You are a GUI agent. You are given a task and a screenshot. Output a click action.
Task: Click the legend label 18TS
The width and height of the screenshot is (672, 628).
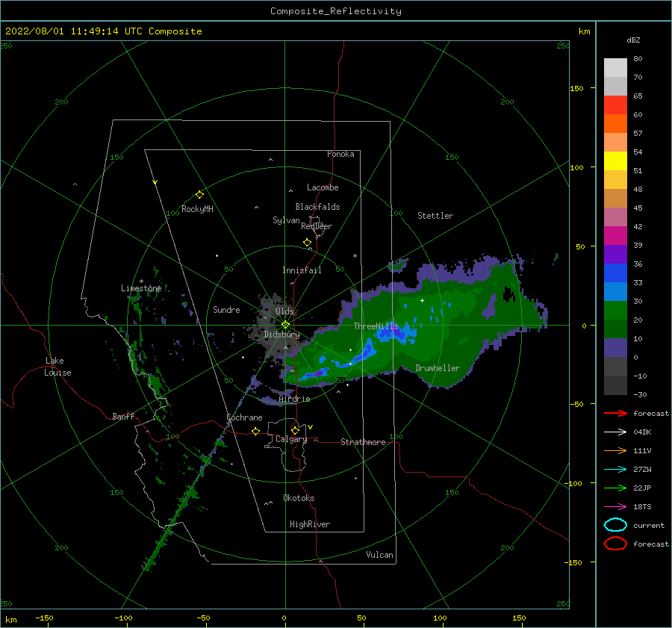pyautogui.click(x=642, y=507)
